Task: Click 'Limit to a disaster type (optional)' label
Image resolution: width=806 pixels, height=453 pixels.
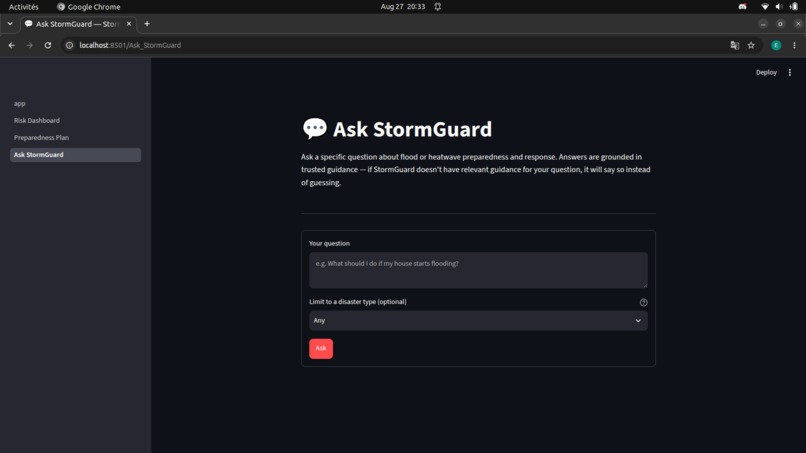Action: click(x=358, y=302)
